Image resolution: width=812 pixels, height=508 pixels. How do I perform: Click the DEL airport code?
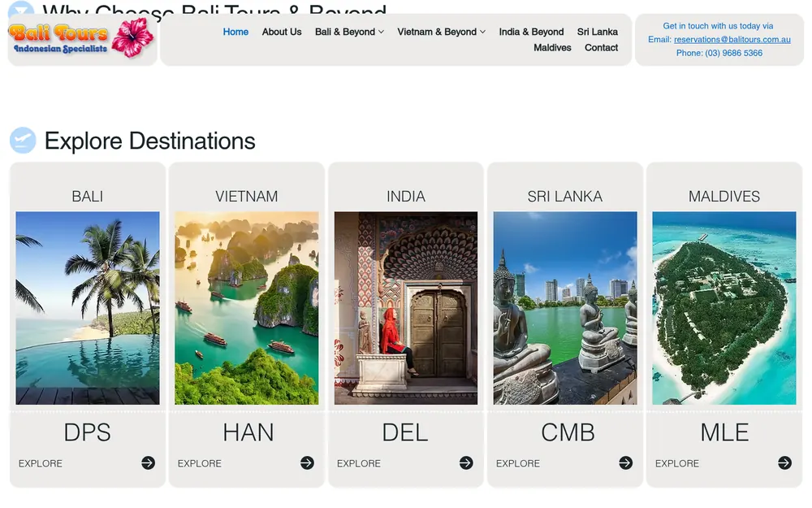tap(405, 432)
